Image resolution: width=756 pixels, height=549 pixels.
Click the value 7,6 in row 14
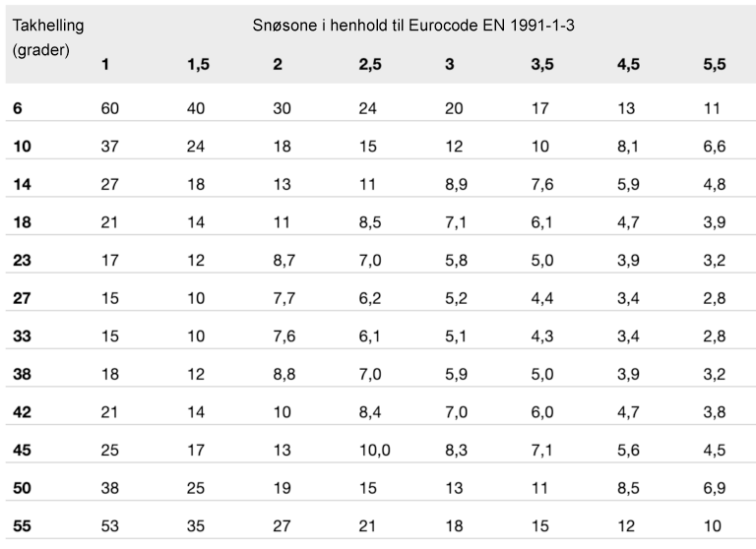click(543, 183)
